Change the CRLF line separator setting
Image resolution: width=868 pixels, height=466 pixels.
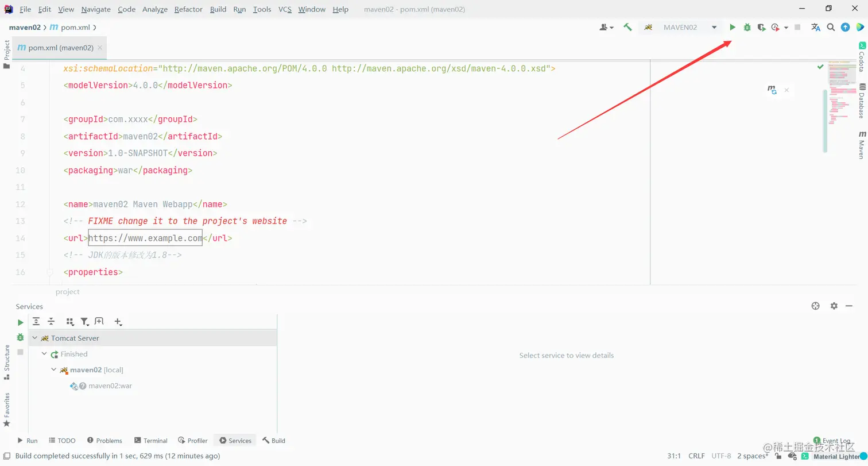(x=696, y=456)
